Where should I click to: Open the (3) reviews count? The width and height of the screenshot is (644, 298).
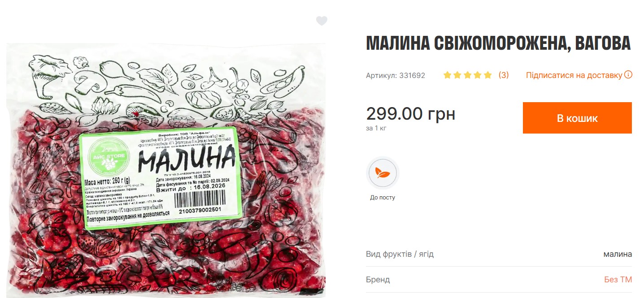504,75
